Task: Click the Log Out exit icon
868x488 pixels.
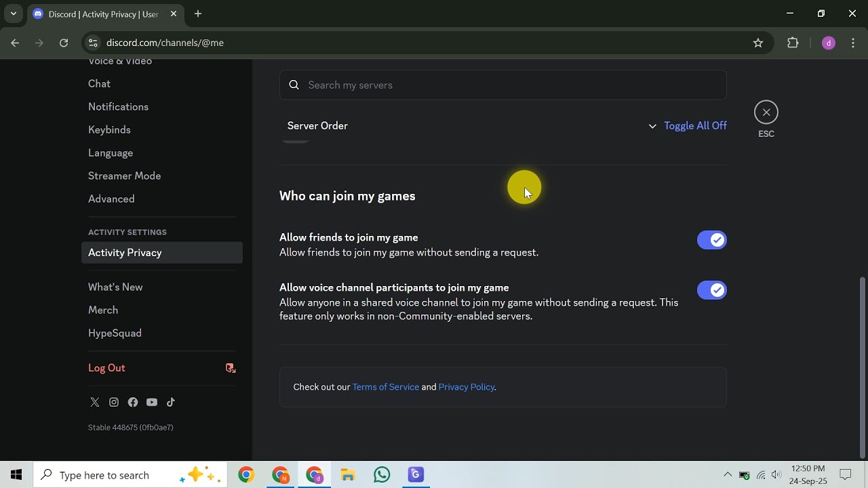Action: coord(231,368)
